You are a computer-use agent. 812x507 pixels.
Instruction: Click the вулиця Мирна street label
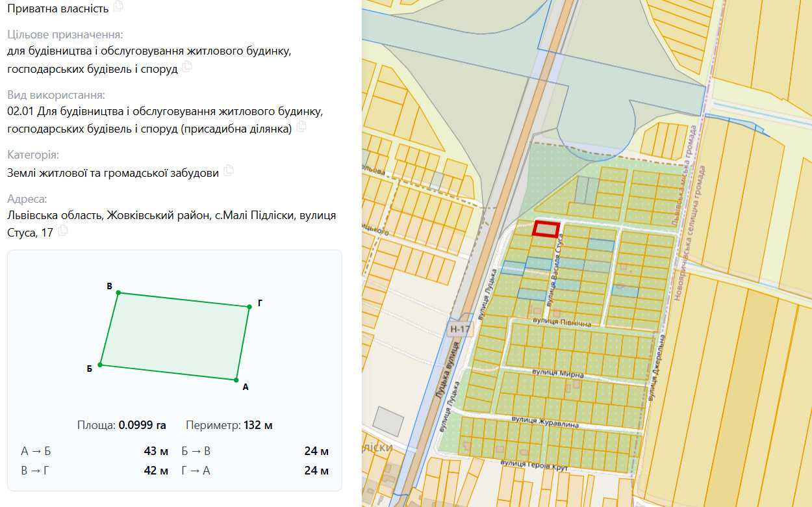pyautogui.click(x=558, y=373)
